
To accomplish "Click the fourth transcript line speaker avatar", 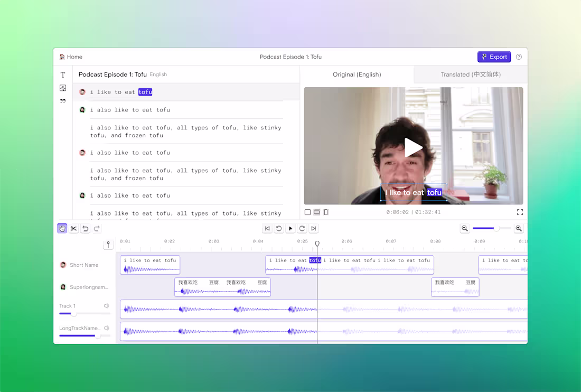I will 82,153.
